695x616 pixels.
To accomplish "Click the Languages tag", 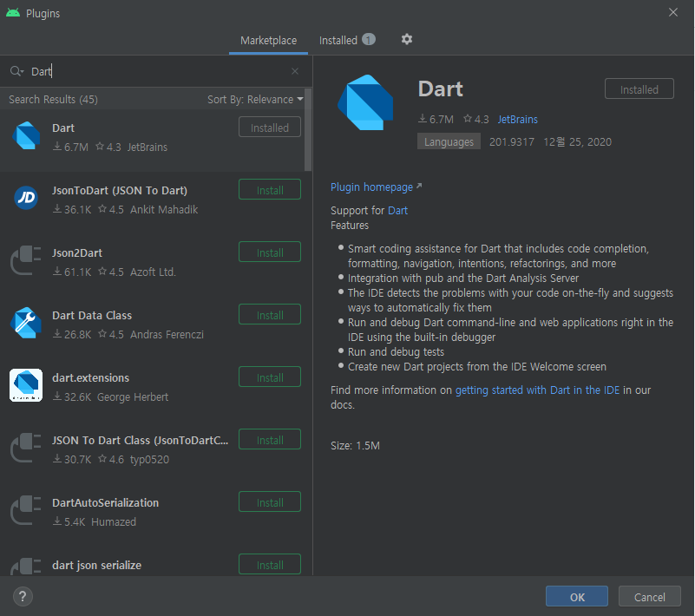I will (x=449, y=141).
